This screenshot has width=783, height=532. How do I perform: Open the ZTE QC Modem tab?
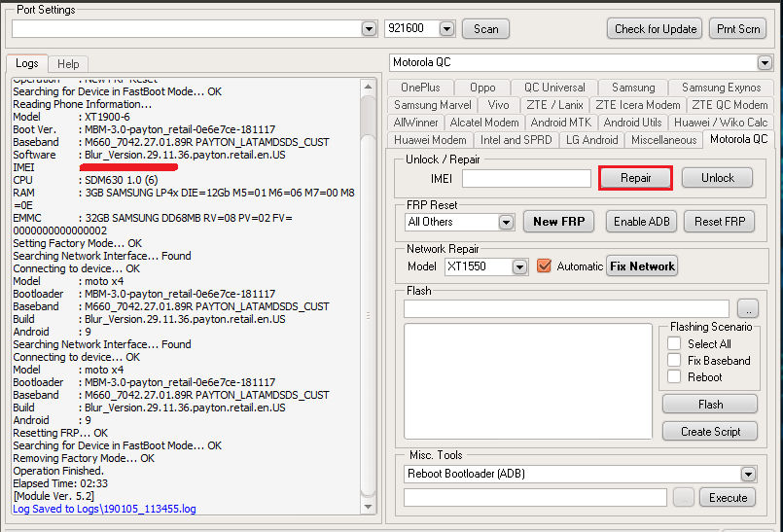coord(730,105)
